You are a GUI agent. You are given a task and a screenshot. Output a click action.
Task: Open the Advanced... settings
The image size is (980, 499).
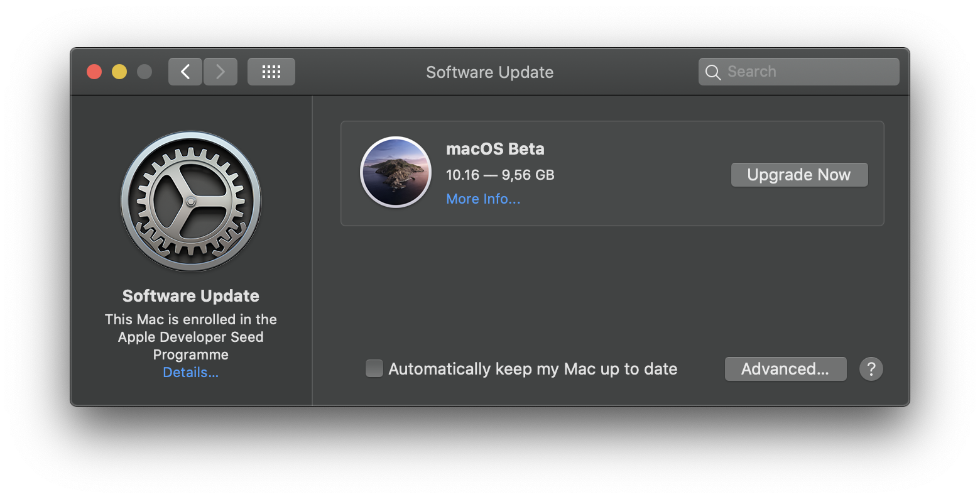tap(785, 369)
